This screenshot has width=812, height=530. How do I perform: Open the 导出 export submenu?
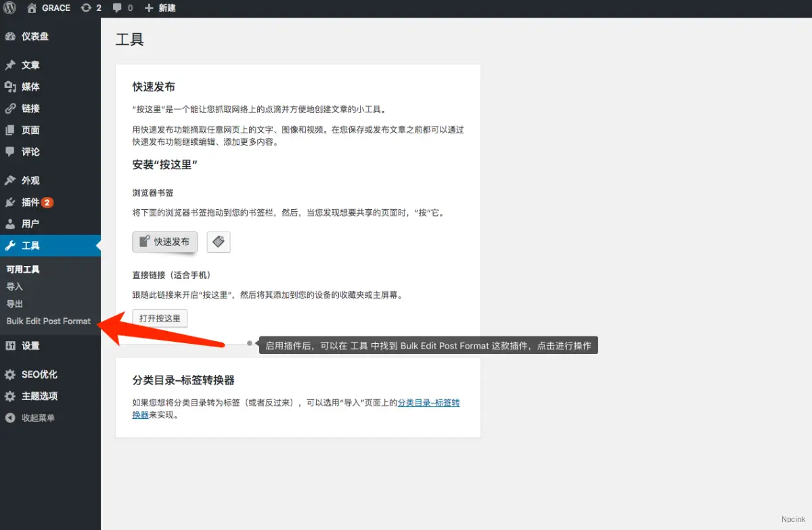15,304
